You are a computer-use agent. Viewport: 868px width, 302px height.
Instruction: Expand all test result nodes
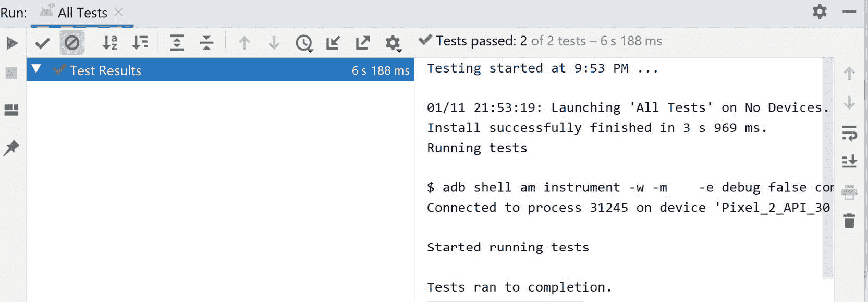[x=177, y=43]
